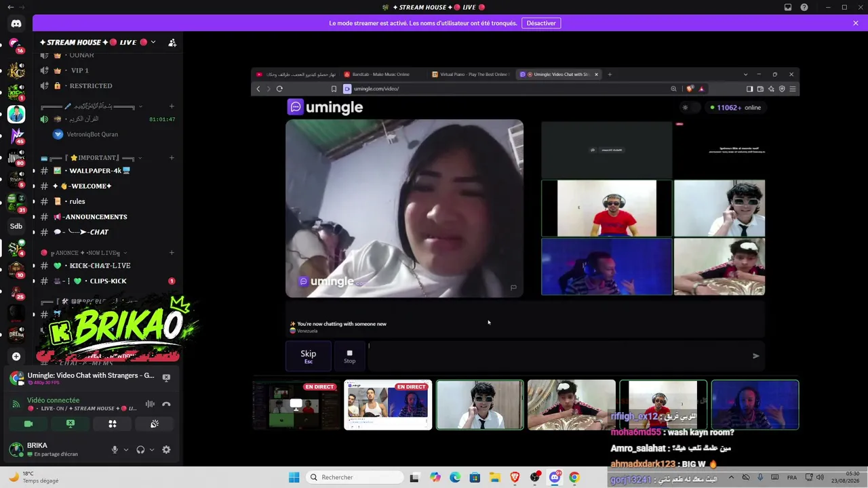Open Discord from the taskbar
Image resolution: width=868 pixels, height=488 pixels.
coord(555,478)
